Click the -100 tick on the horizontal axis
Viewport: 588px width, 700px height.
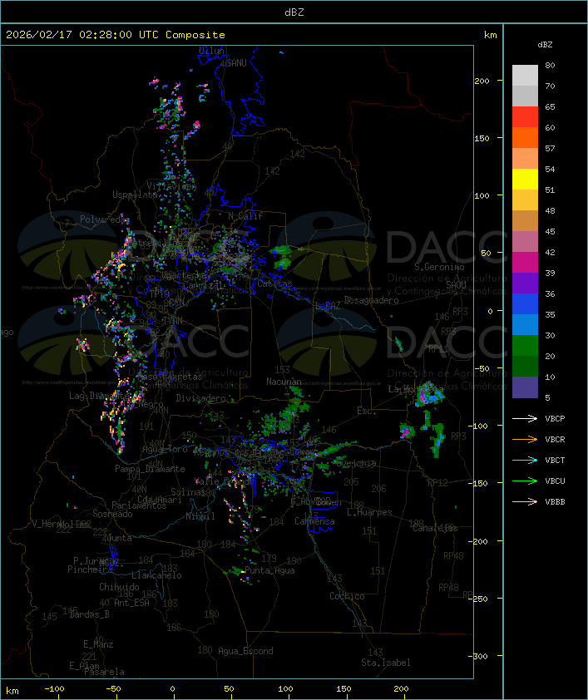pyautogui.click(x=54, y=689)
